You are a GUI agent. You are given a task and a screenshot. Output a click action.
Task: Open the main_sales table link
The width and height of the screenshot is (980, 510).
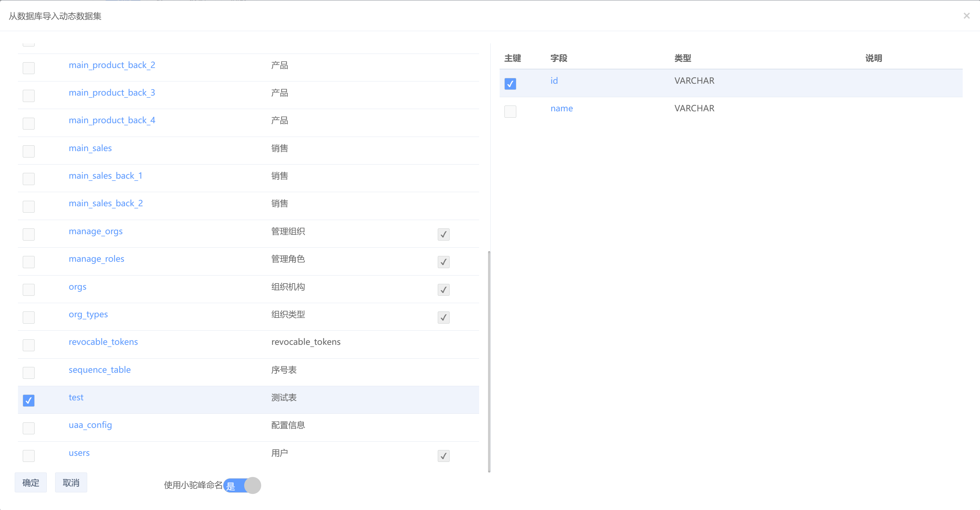[90, 148]
